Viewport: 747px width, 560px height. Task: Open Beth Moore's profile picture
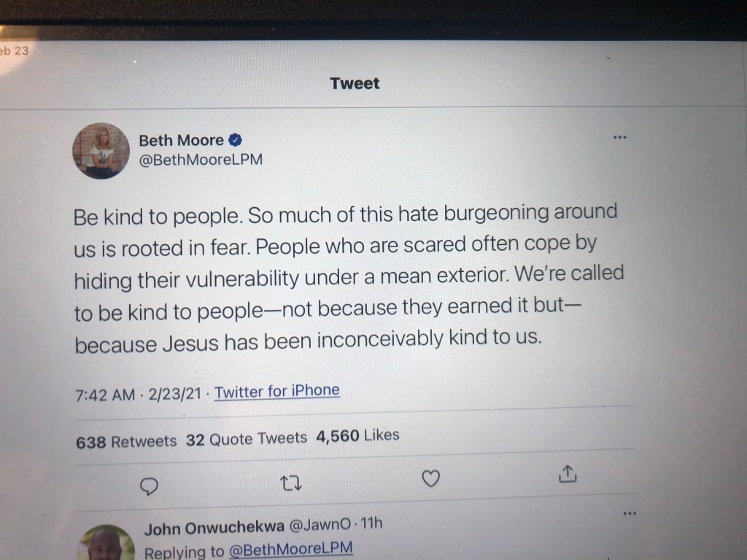coord(101,151)
